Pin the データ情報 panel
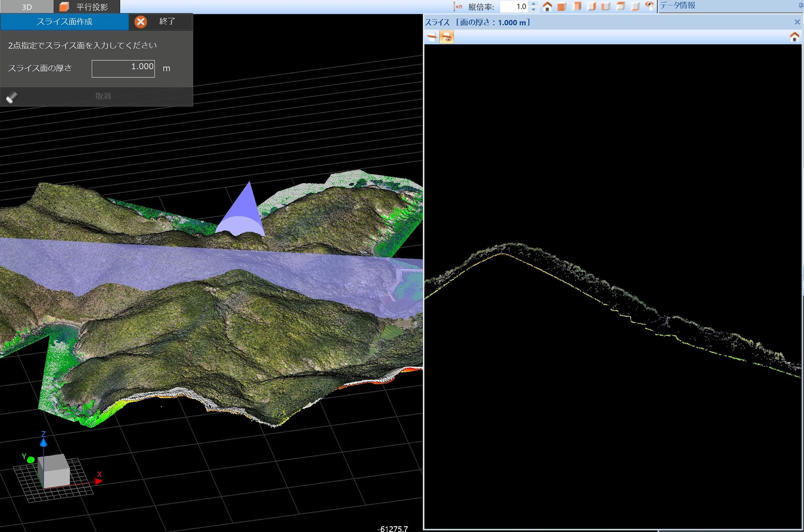 click(800, 5)
